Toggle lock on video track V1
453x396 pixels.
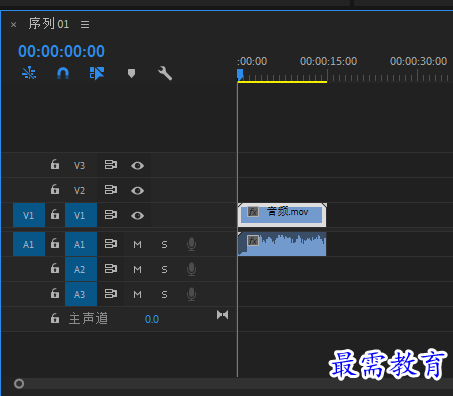55,215
